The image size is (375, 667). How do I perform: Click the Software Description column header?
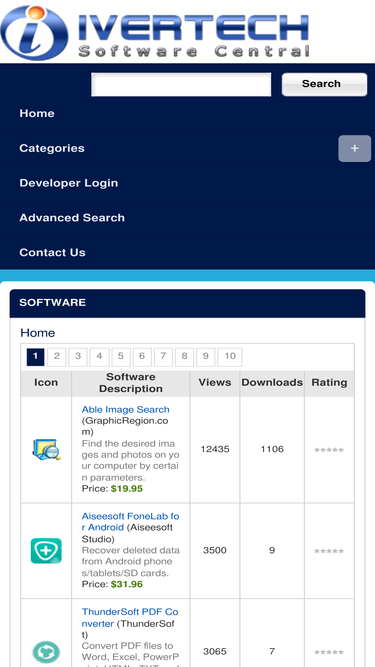tap(131, 383)
